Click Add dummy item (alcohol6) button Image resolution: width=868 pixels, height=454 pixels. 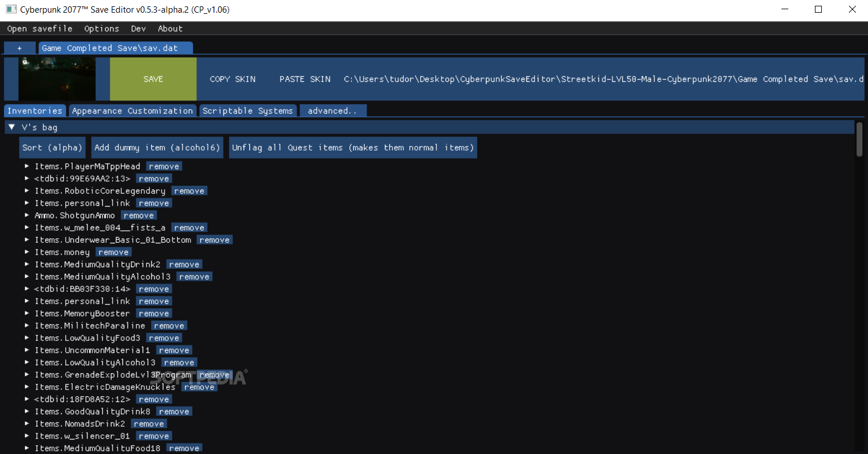158,147
